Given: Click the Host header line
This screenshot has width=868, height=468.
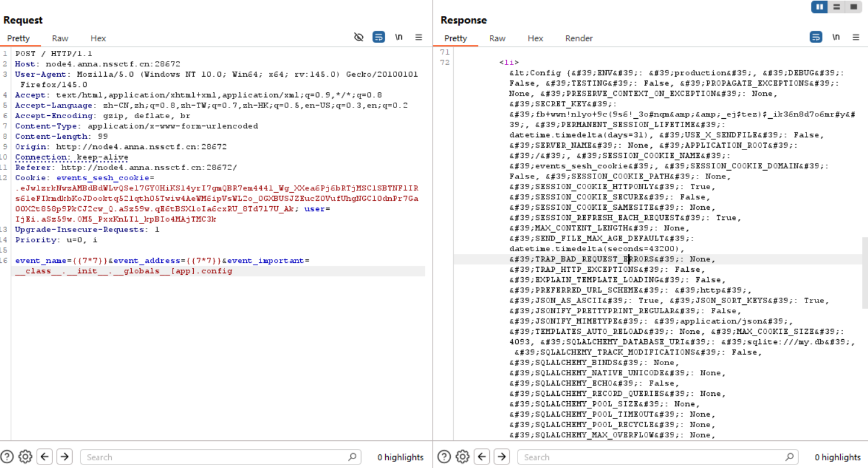Looking at the screenshot, I should (x=97, y=64).
